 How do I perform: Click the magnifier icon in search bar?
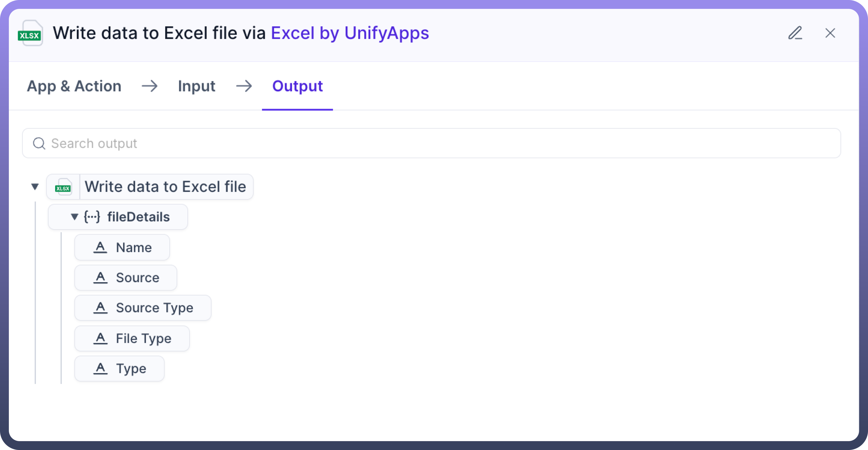tap(39, 143)
